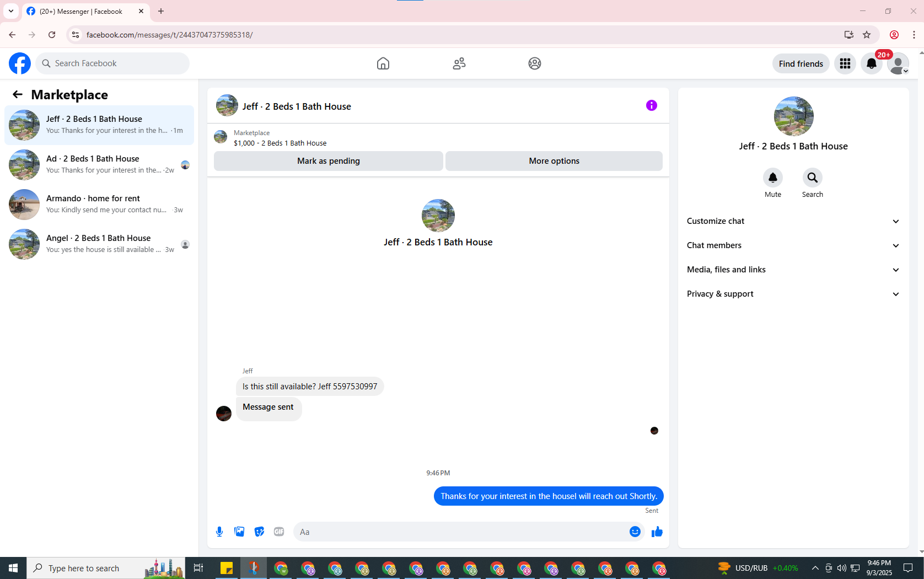Open Angel · 2 Beds 1 Bath House conversation

click(x=99, y=244)
